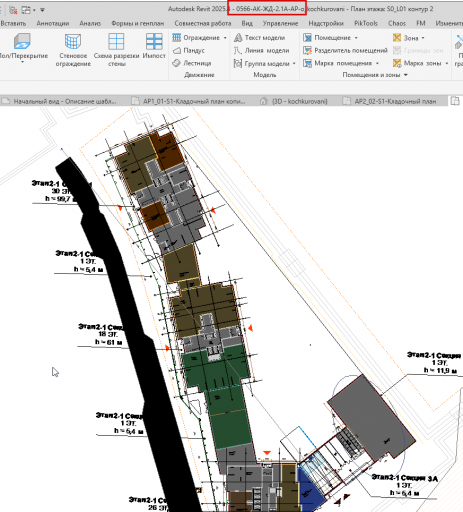Expand the Зона dropdown arrow
The image size is (463, 512).
click(423, 38)
